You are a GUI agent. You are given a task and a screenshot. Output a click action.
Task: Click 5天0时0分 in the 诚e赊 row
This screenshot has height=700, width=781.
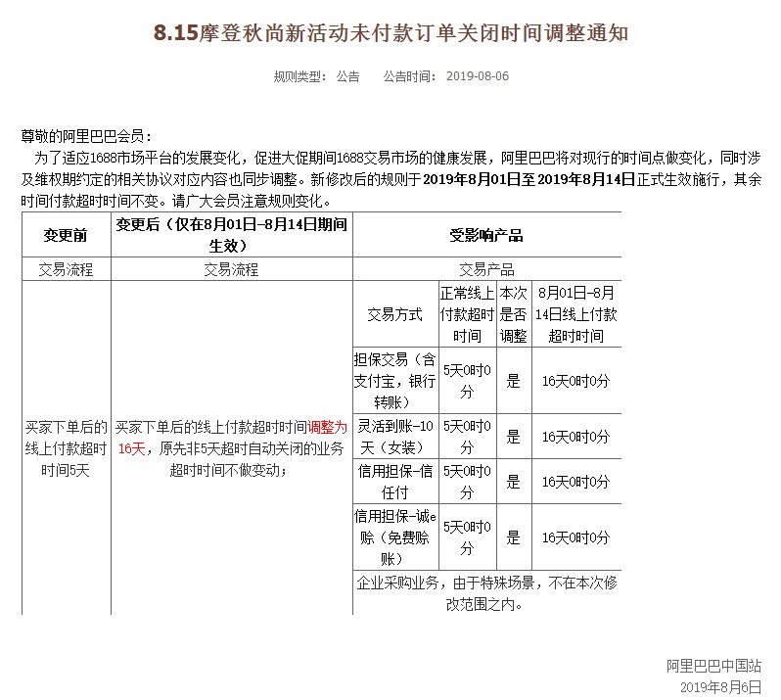tap(467, 537)
